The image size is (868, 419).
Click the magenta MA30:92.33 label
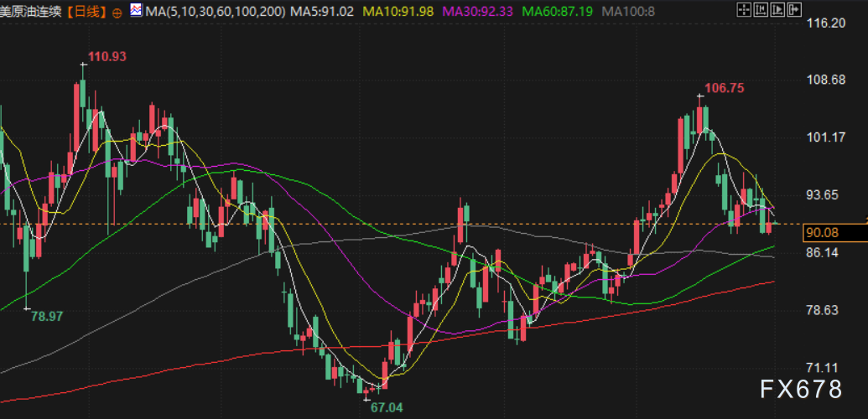click(x=478, y=12)
